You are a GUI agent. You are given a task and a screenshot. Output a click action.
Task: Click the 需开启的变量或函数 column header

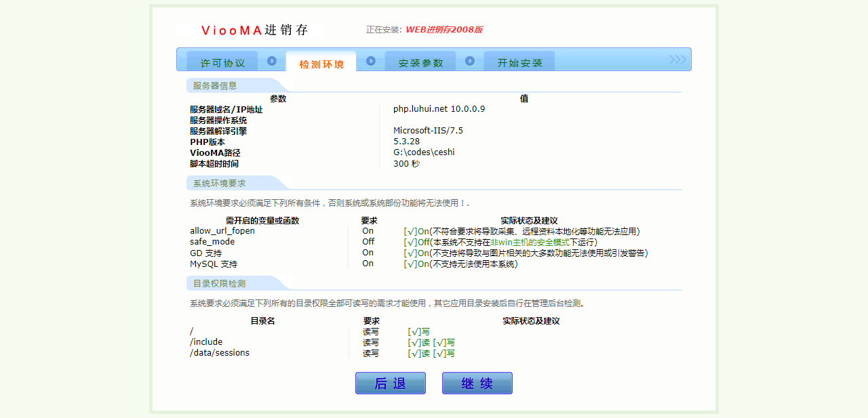(x=262, y=221)
